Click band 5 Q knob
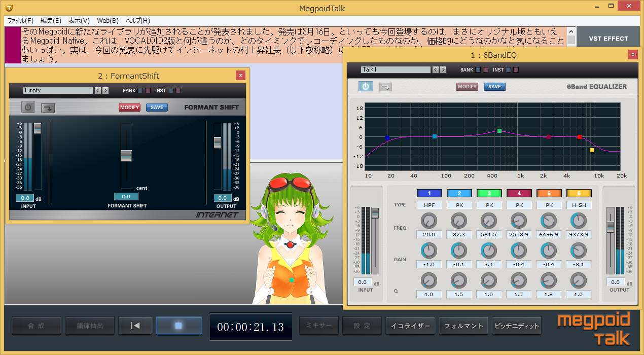 [549, 280]
